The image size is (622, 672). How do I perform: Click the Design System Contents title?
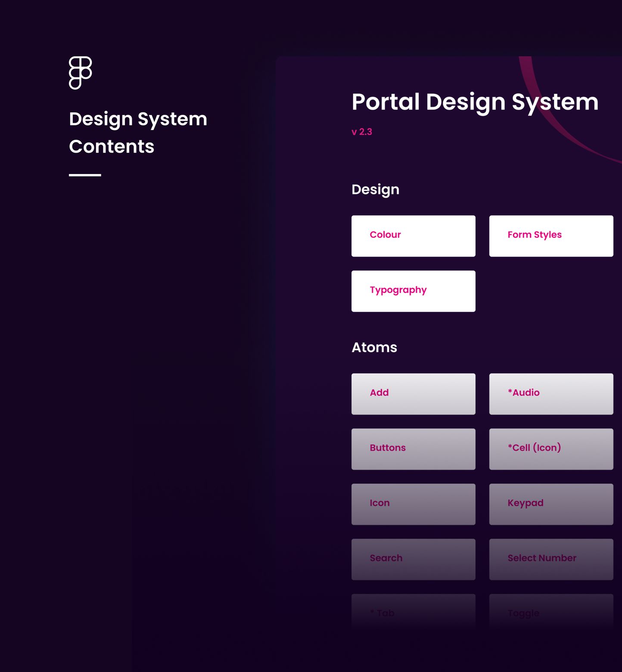[138, 132]
